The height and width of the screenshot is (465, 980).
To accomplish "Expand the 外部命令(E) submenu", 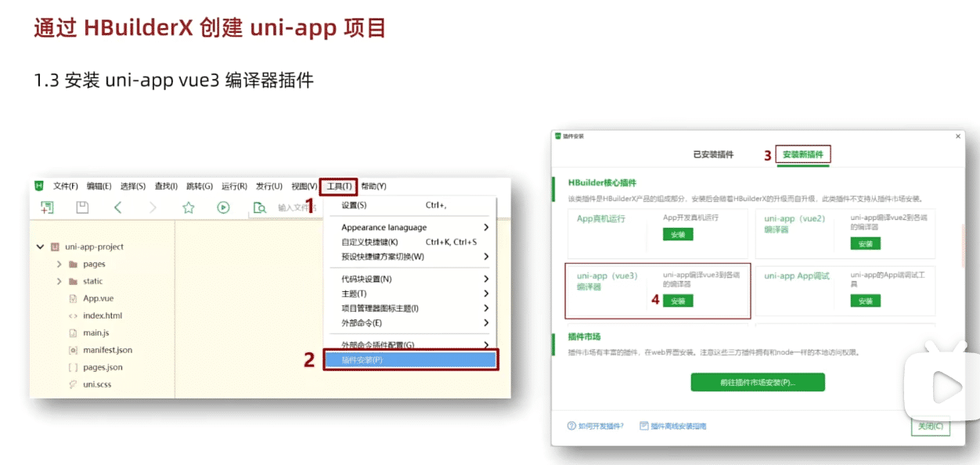I will point(486,323).
